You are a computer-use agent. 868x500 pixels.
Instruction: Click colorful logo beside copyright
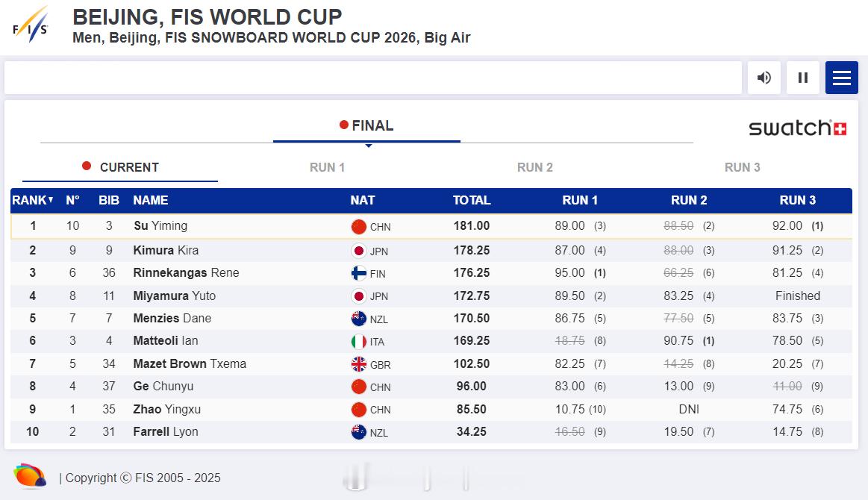pos(29,476)
